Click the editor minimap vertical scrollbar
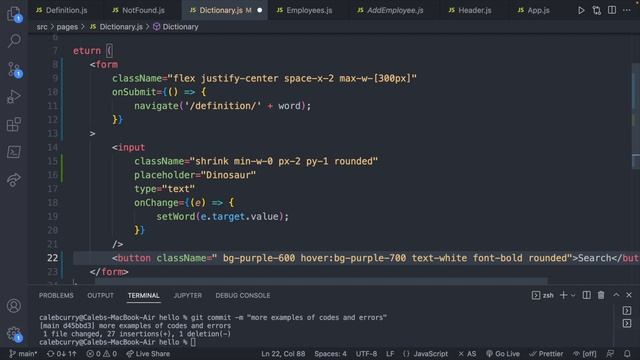Image resolution: width=640 pixels, height=360 pixels. click(636, 116)
